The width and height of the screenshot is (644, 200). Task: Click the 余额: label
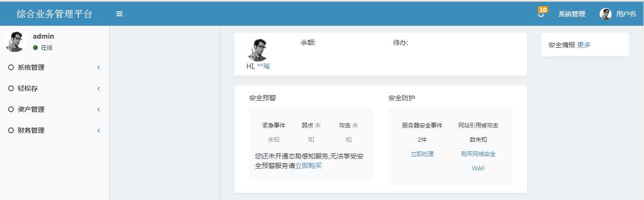(x=308, y=43)
